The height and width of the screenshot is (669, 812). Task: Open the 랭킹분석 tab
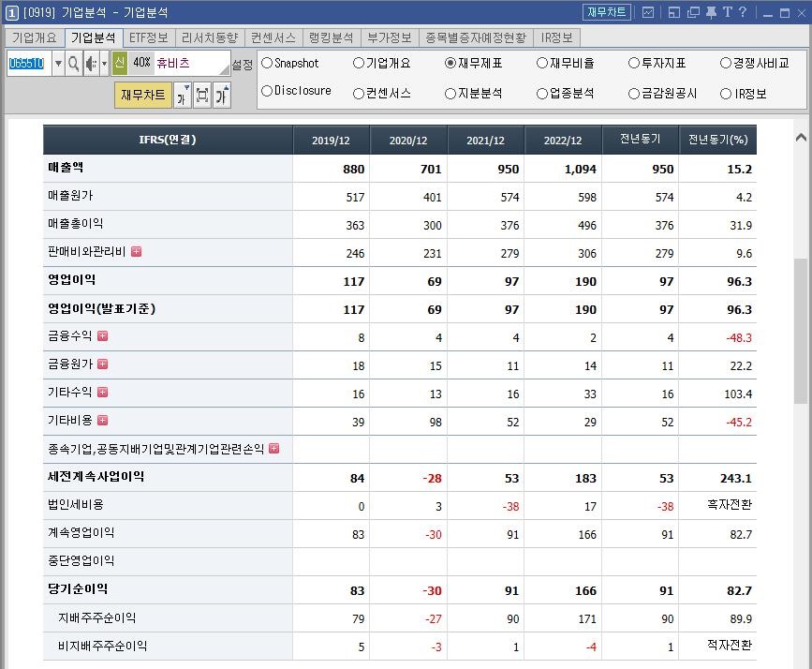coord(332,37)
